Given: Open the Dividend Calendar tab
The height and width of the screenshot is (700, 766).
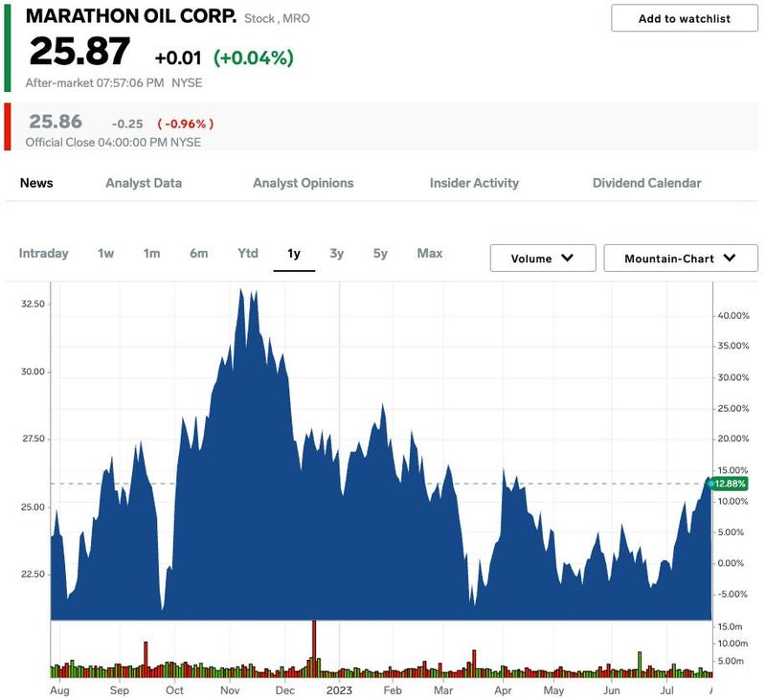Looking at the screenshot, I should click(x=647, y=183).
